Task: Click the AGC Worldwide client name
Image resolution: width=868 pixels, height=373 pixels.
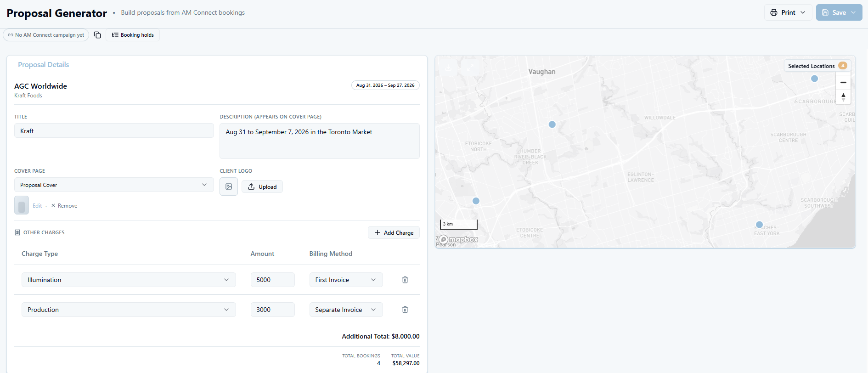Action: [x=40, y=86]
